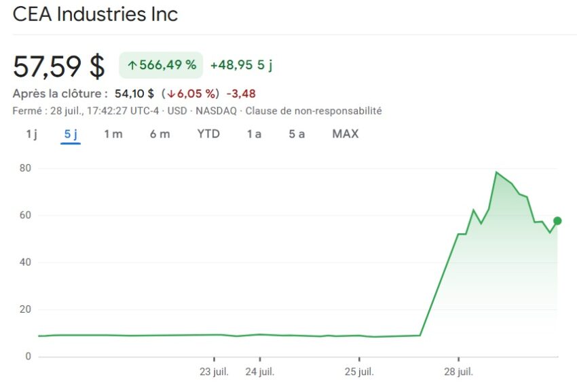
Task: Click the CEA Industries Inc title
Action: pyautogui.click(x=95, y=14)
